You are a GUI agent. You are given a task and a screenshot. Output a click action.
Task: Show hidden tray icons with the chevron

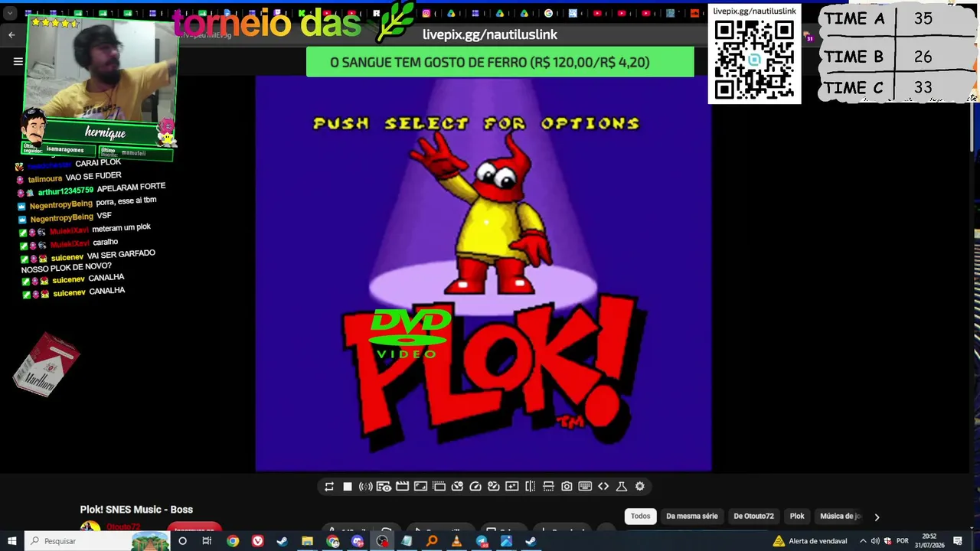[863, 541]
